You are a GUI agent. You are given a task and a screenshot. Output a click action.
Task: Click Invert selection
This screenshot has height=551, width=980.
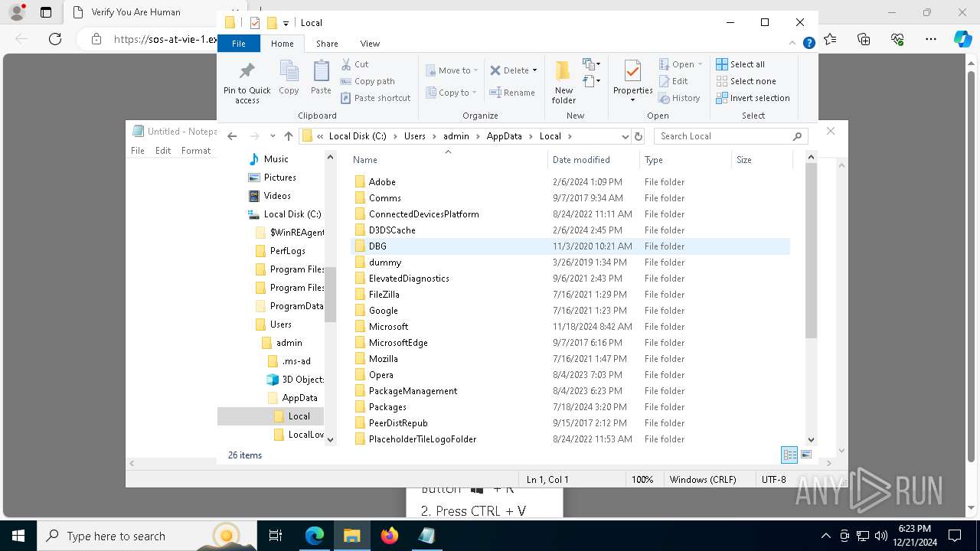753,98
